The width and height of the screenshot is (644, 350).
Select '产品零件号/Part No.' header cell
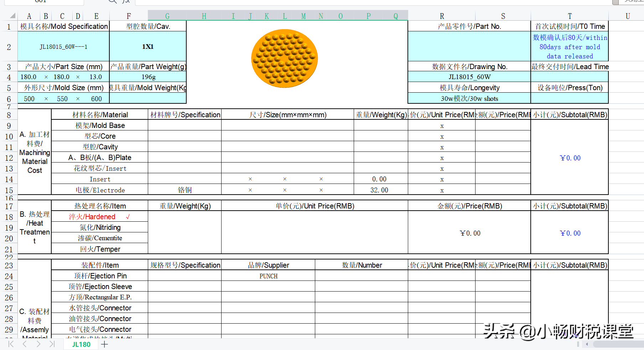pyautogui.click(x=469, y=26)
